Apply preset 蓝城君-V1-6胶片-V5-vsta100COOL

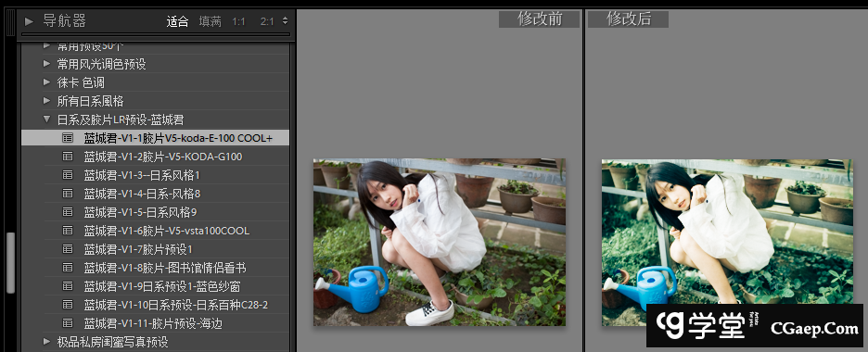click(x=167, y=231)
